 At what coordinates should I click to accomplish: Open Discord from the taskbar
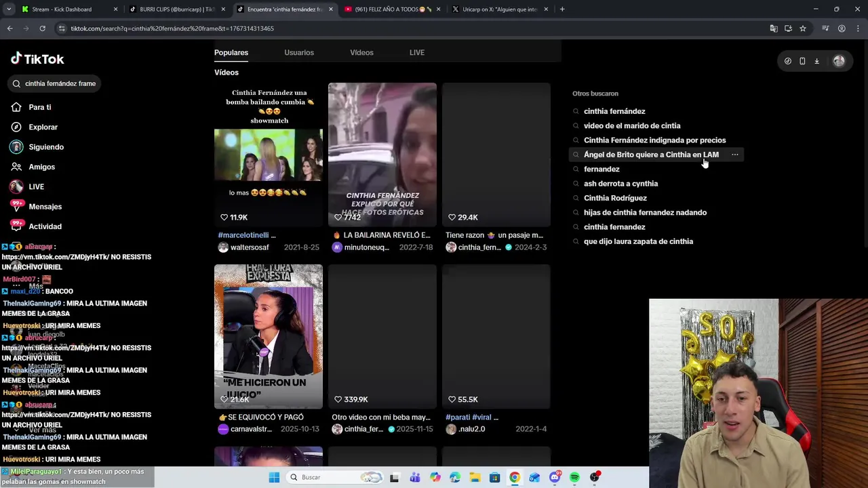(555, 477)
